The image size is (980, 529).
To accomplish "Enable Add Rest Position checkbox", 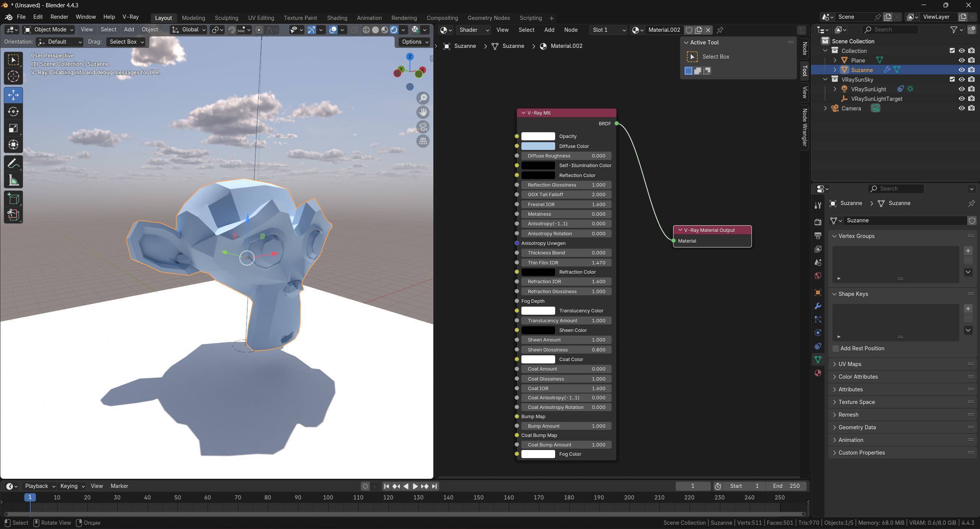I will [836, 348].
